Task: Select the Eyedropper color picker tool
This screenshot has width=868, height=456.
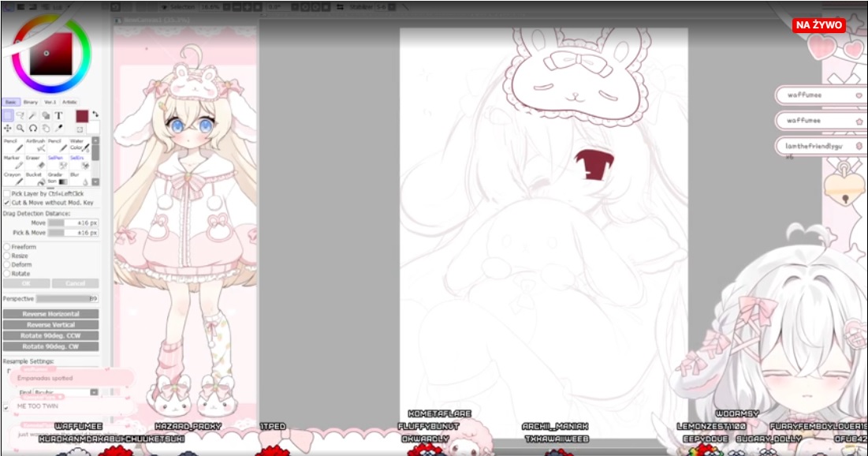Action: 58,128
